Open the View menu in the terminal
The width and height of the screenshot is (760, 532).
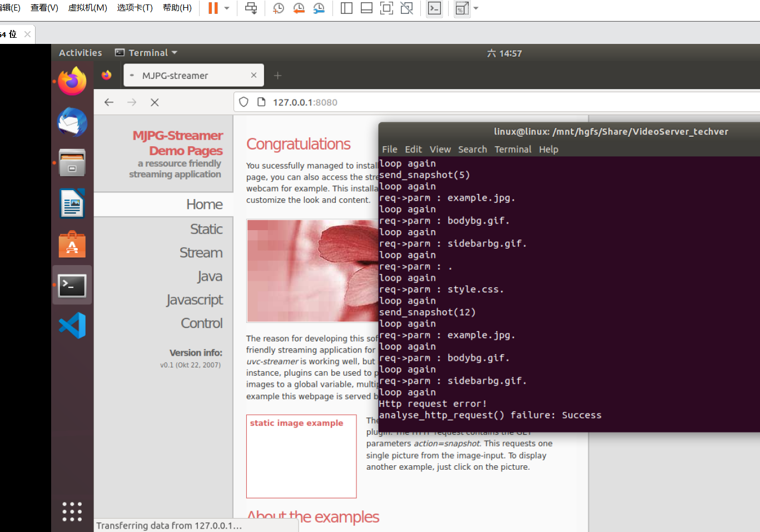click(x=440, y=150)
